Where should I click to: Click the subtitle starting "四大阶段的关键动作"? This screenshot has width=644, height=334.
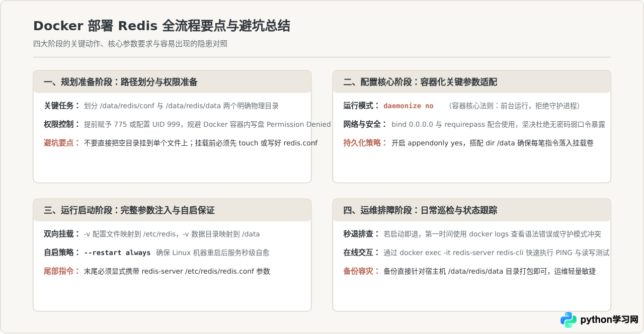point(130,44)
